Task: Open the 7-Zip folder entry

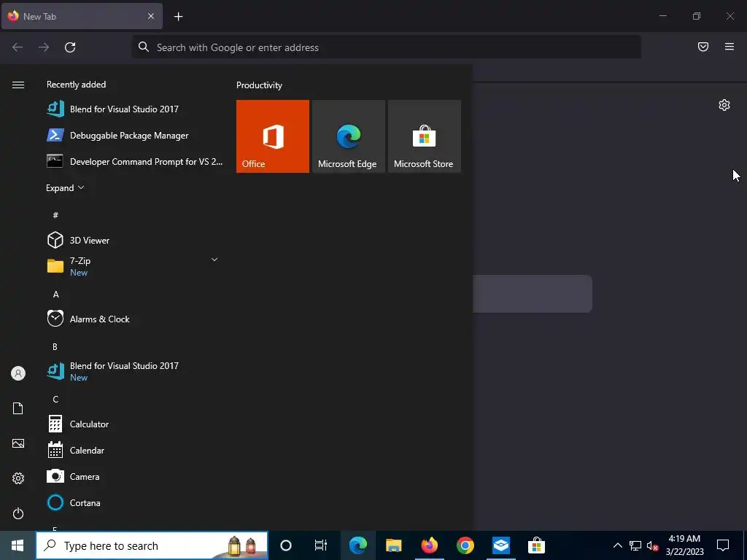Action: [x=135, y=266]
